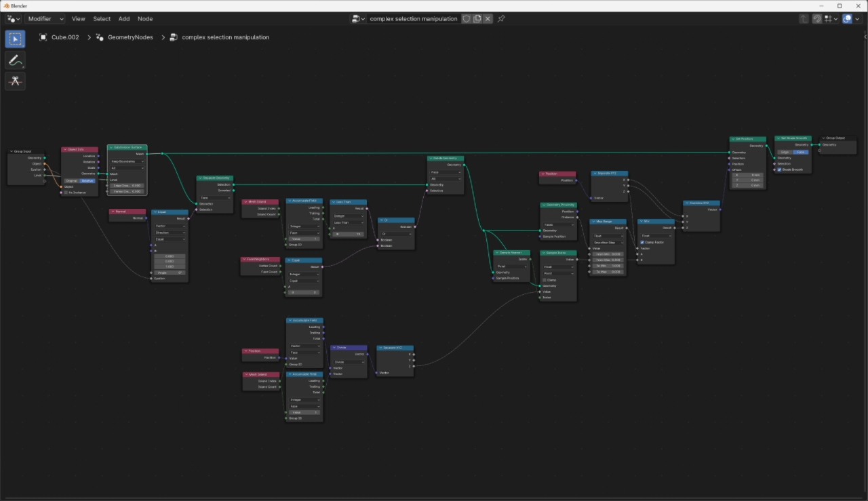The height and width of the screenshot is (501, 868).
Task: Edit the node group name field in header
Action: (414, 19)
